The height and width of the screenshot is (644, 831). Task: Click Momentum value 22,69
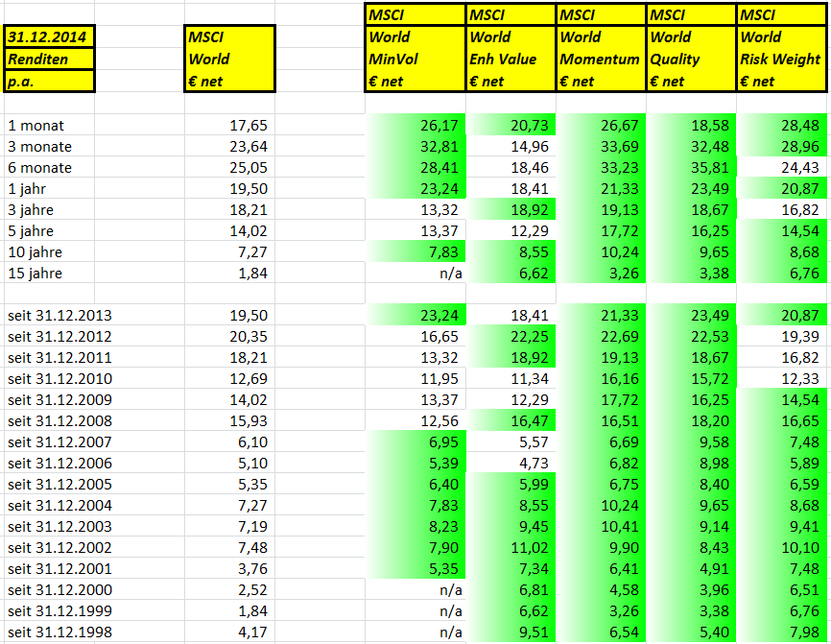(x=620, y=337)
